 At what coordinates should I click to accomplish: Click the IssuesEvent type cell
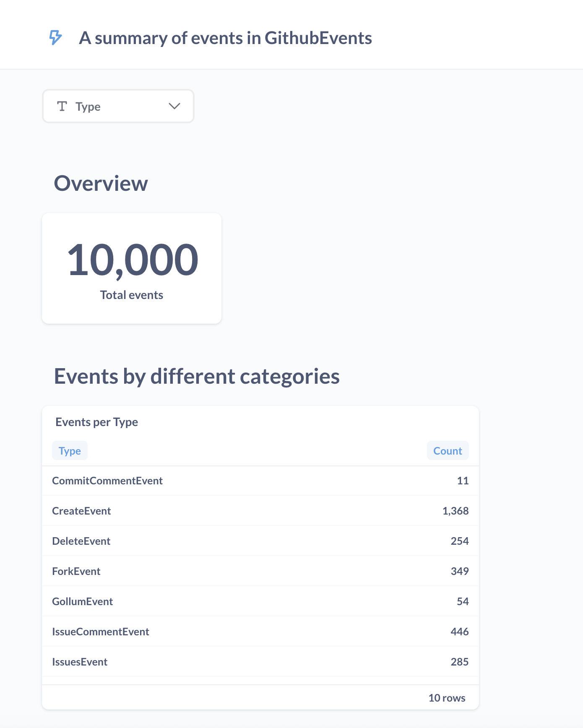coord(80,662)
